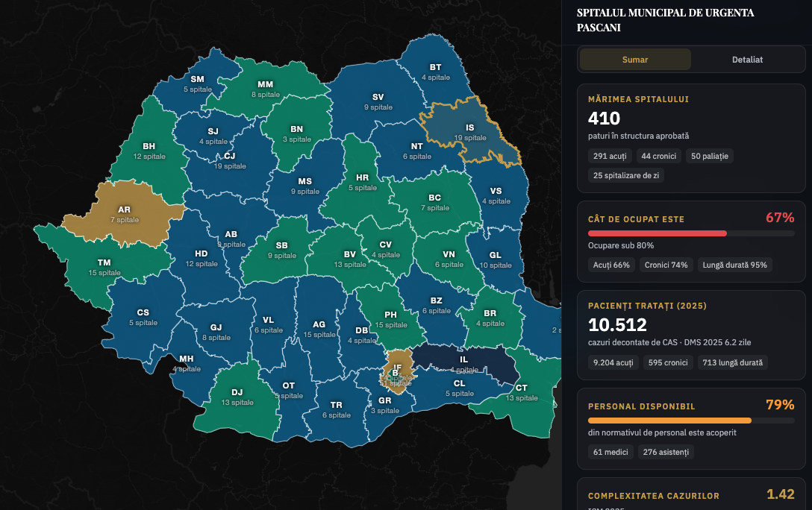The height and width of the screenshot is (510, 812).
Task: Select Timiș county (TM) on the map
Action: [x=104, y=267]
